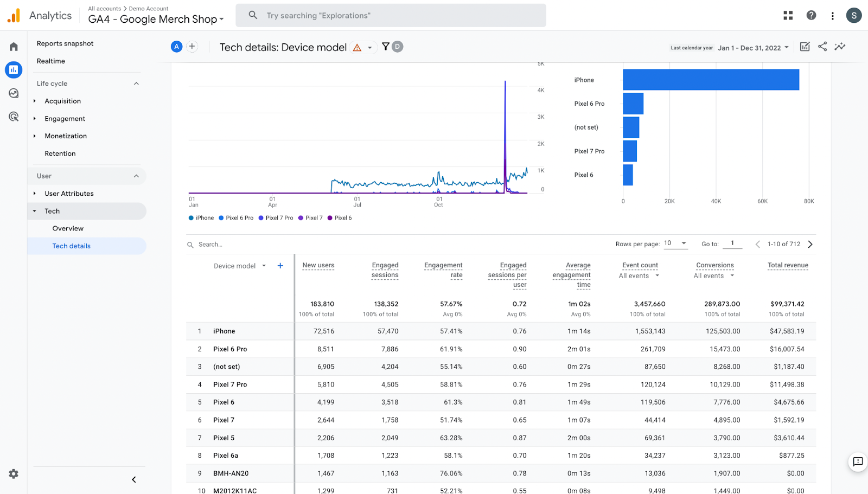Viewport: 868px width, 494px height.
Task: Open Retention report
Action: [60, 153]
